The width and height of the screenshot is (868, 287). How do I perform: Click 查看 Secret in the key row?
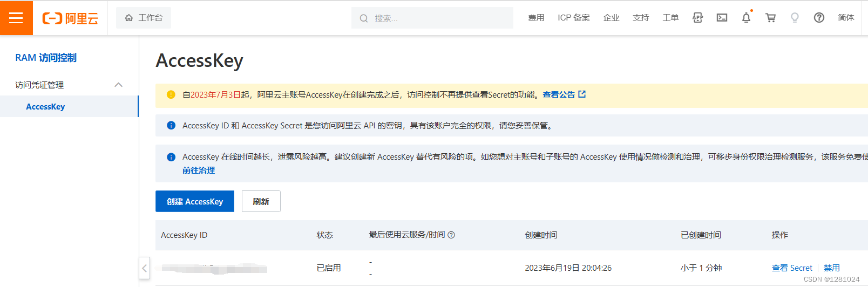click(792, 268)
